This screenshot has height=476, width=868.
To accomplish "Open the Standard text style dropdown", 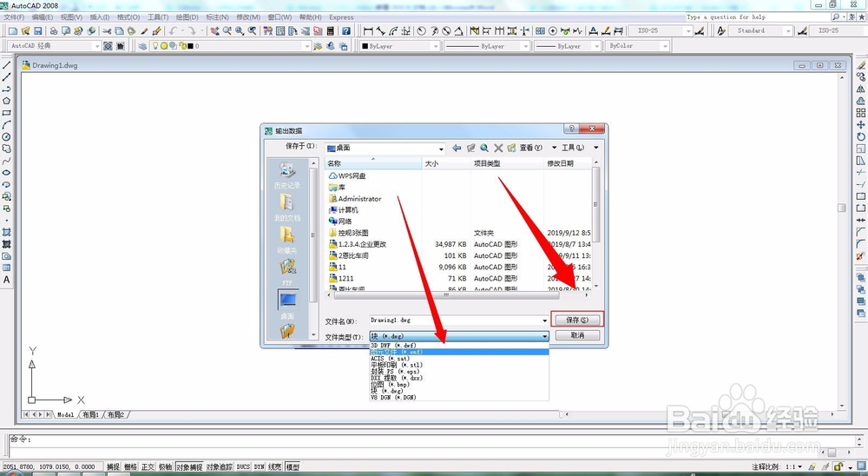I will [760, 31].
